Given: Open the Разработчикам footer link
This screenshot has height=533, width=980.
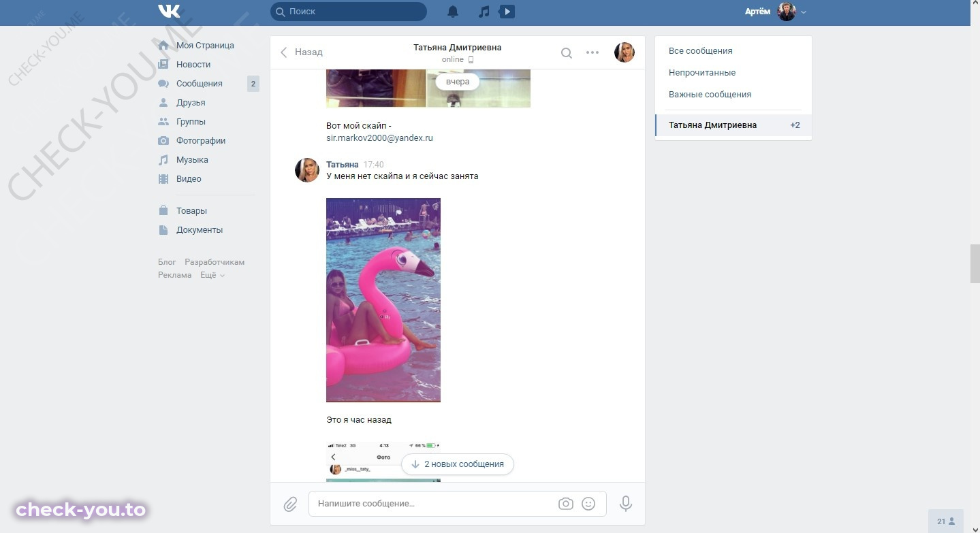Looking at the screenshot, I should pos(215,262).
